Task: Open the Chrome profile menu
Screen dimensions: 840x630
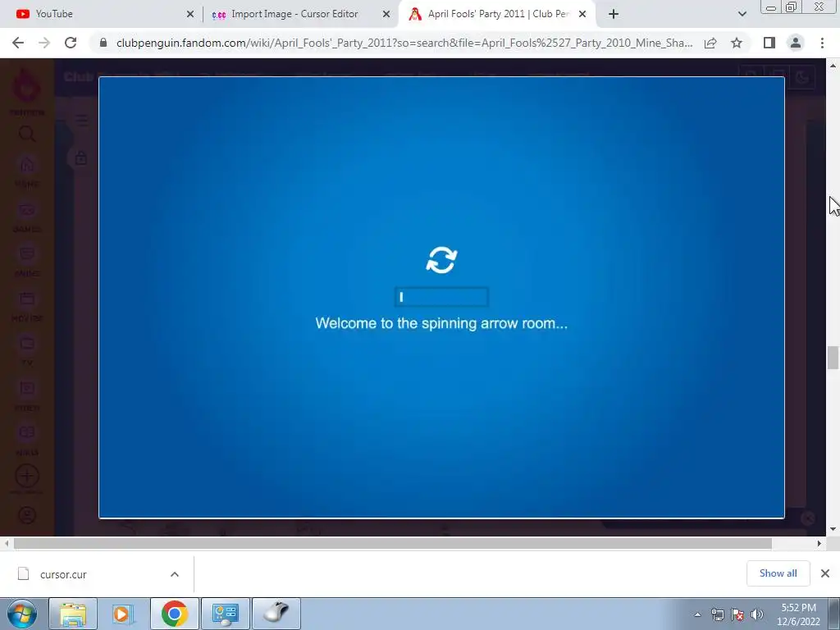Action: 796,43
